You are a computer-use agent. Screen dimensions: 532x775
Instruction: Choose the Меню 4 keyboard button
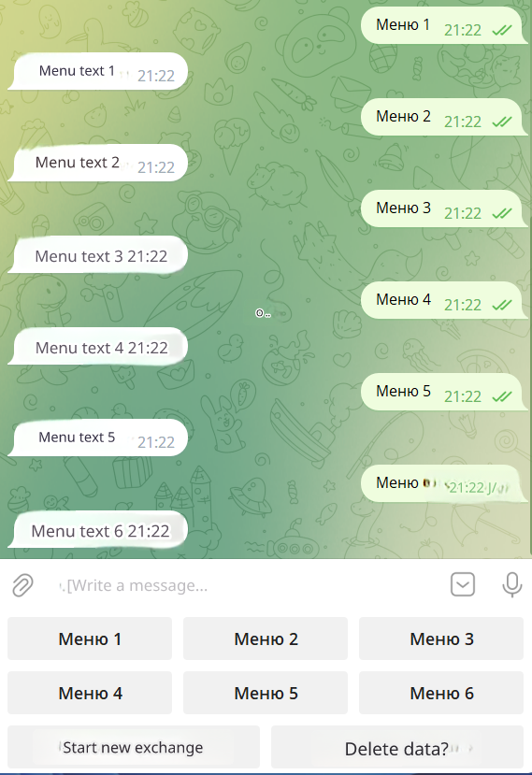point(90,693)
